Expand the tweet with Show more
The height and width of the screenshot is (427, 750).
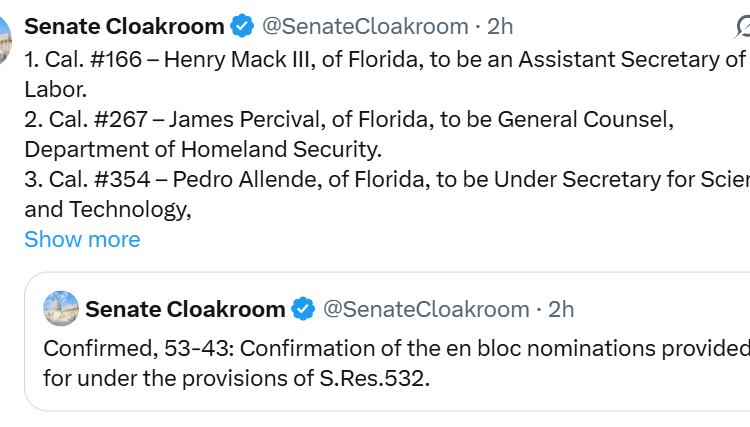[x=82, y=240]
